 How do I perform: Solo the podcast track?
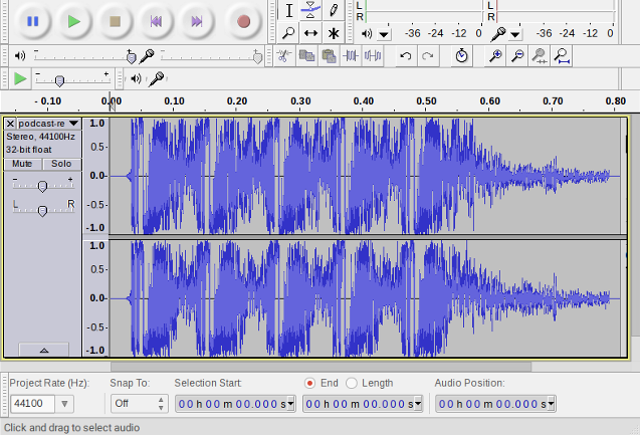[61, 163]
